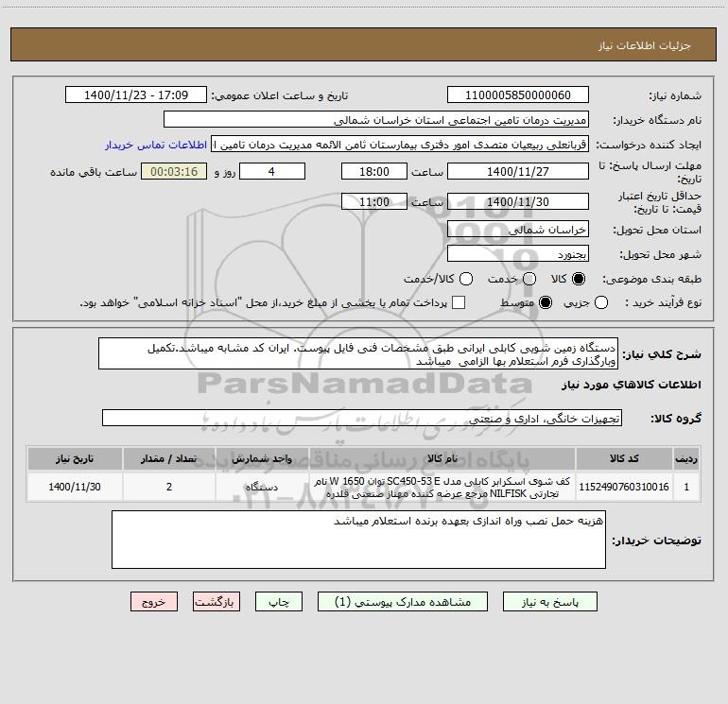
Task: Click the response deadline time 18:00
Action: click(x=374, y=171)
